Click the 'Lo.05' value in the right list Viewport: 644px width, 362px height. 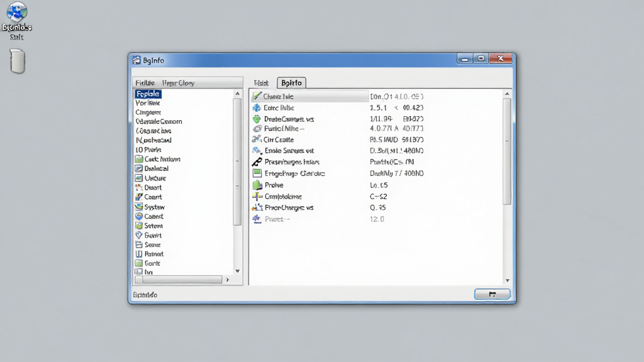379,185
